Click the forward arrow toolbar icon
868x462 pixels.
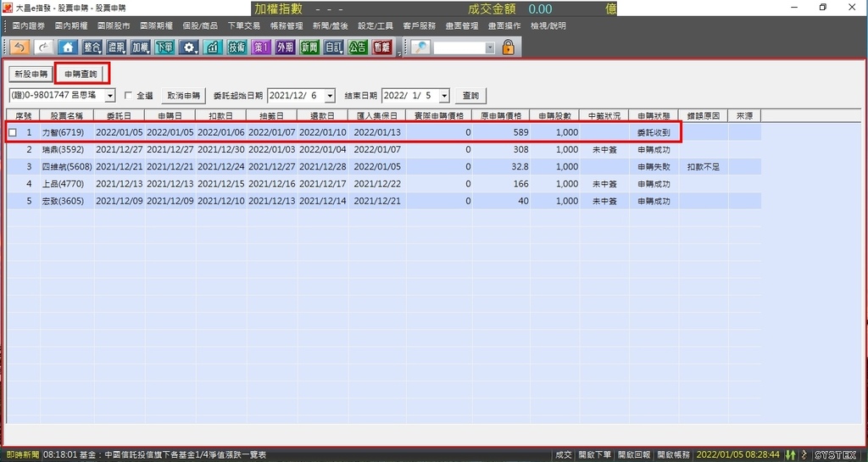tap(44, 47)
